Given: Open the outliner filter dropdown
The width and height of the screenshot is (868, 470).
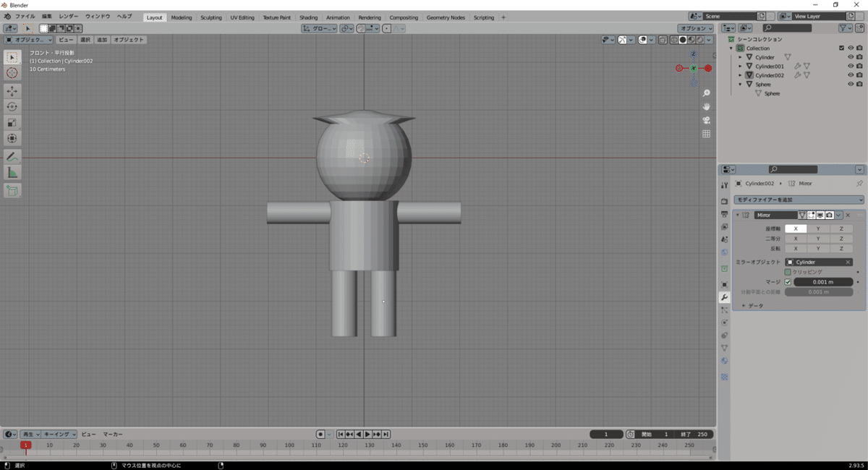Looking at the screenshot, I should 846,27.
